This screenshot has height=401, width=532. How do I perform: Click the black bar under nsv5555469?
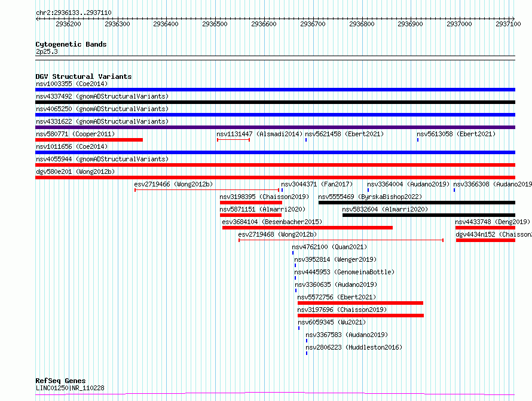pyautogui.click(x=417, y=203)
